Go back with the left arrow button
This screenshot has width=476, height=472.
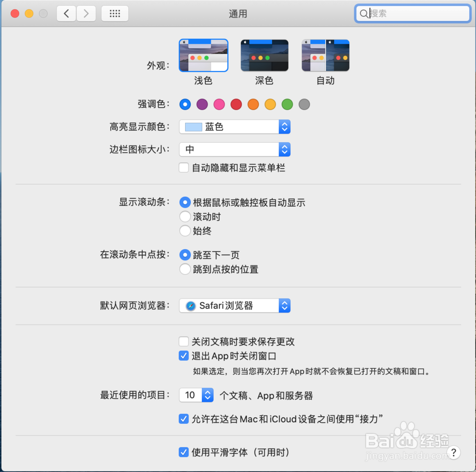(66, 14)
